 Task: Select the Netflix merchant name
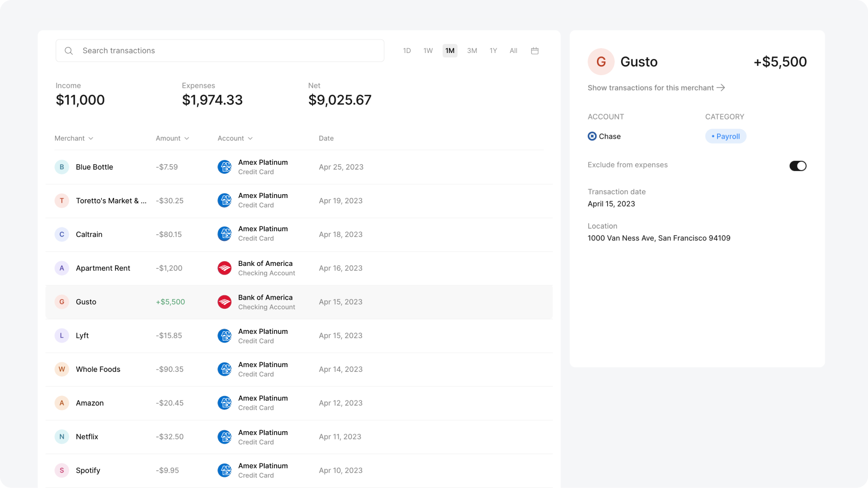tap(87, 437)
